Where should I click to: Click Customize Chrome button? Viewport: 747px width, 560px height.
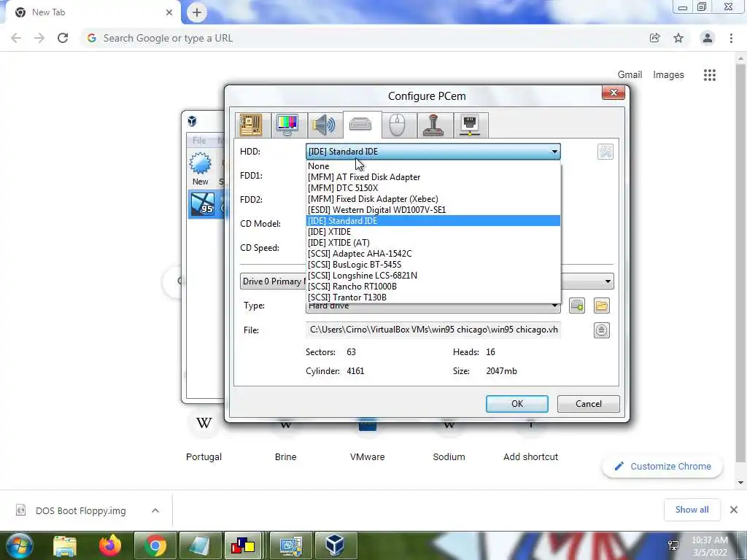(x=662, y=467)
